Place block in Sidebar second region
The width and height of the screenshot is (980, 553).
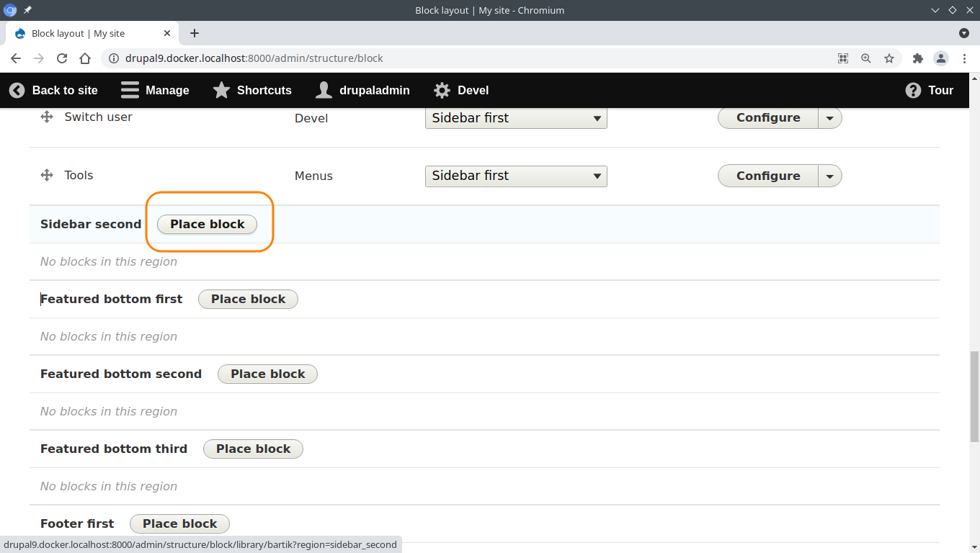pos(207,224)
